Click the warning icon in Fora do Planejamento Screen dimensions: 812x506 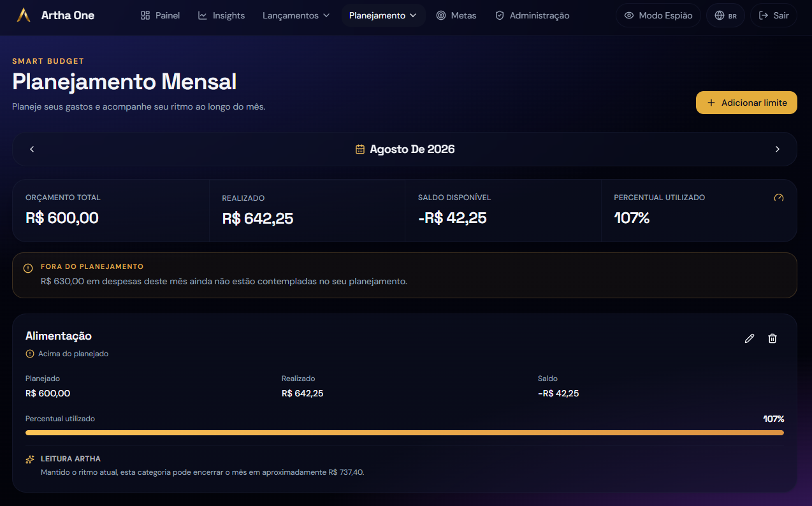coord(28,268)
